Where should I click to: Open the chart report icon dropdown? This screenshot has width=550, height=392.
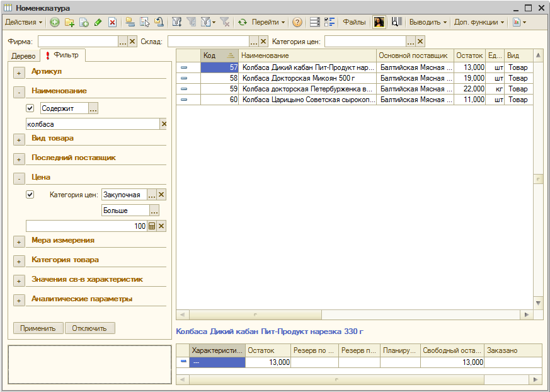pos(519,22)
